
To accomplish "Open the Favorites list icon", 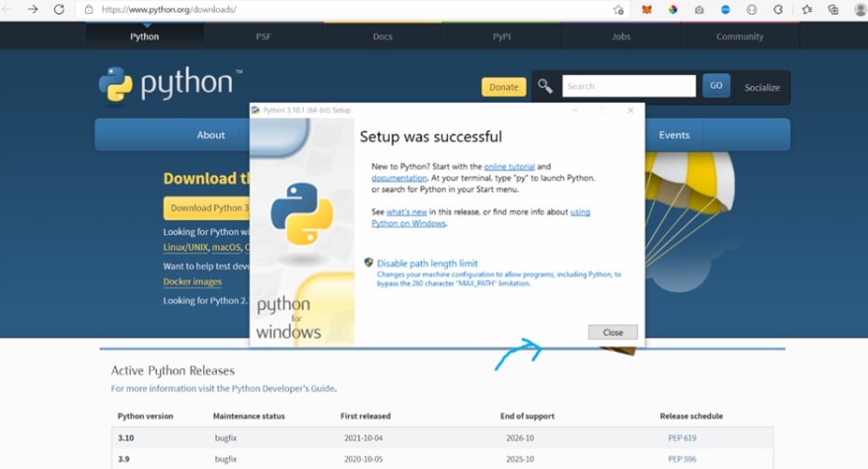I will [807, 10].
